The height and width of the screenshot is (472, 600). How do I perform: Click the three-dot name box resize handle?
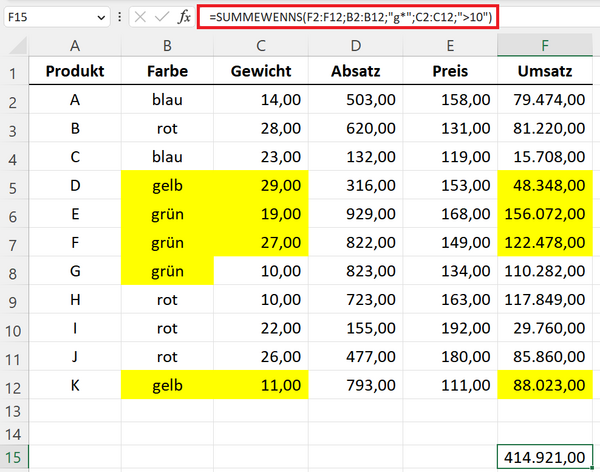pos(120,18)
